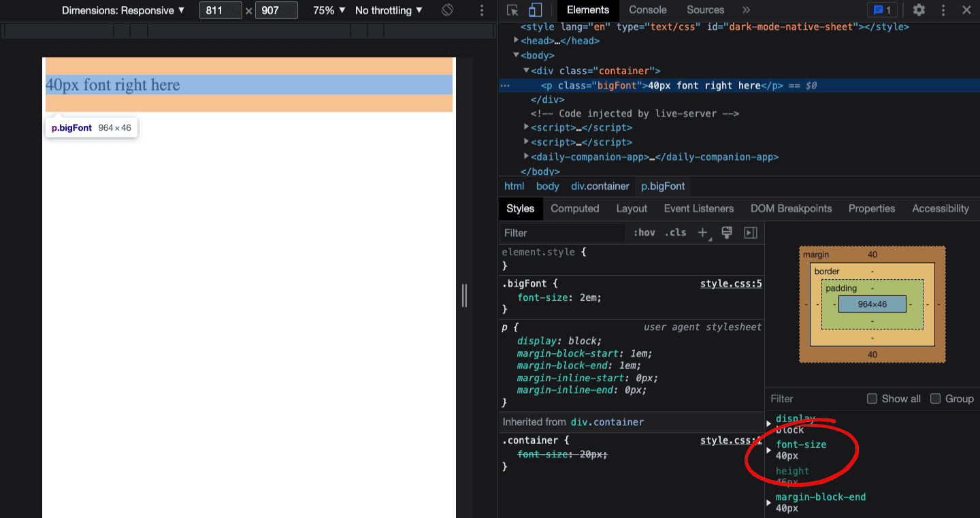Select the p.bigFont breadcrumb
Screen dimensions: 980x518
(x=662, y=186)
